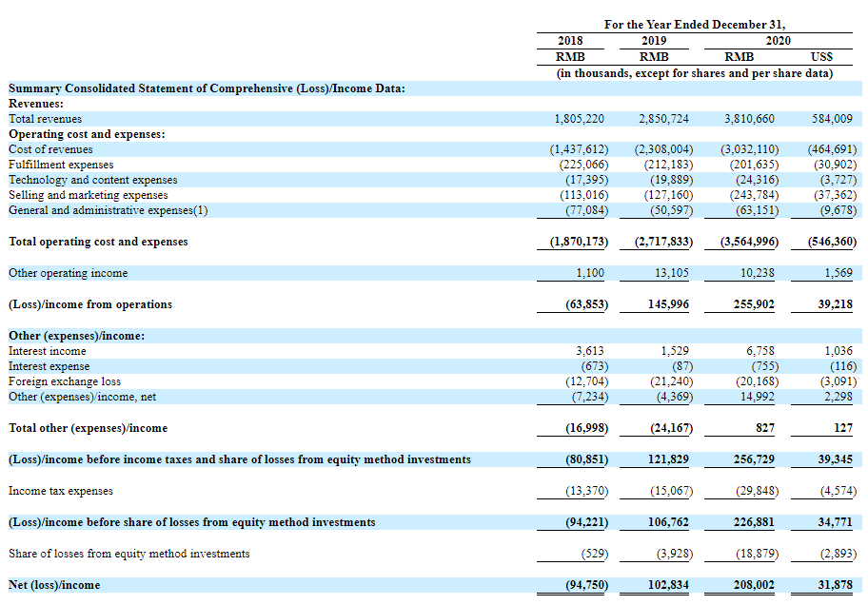Click the 'Fulfillment expenses' row label

59,165
